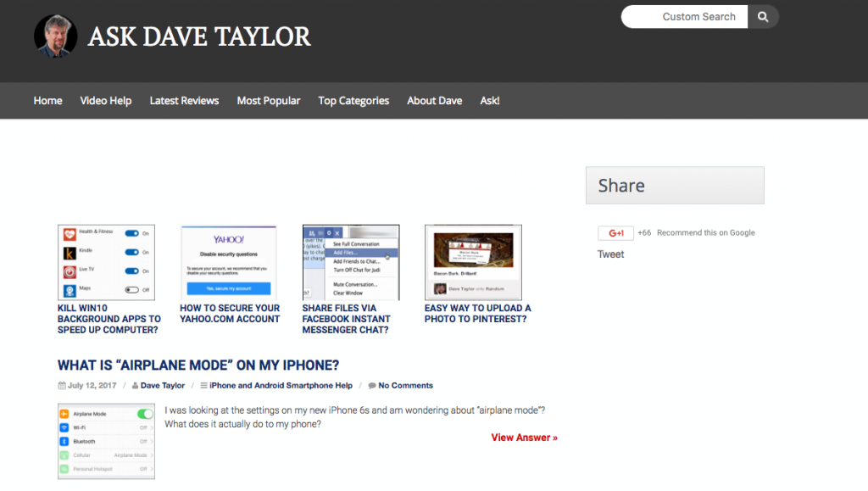Click the search magnifier button

pyautogui.click(x=763, y=17)
